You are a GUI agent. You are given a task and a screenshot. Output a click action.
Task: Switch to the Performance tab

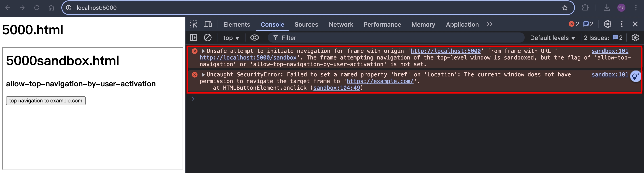click(x=382, y=24)
